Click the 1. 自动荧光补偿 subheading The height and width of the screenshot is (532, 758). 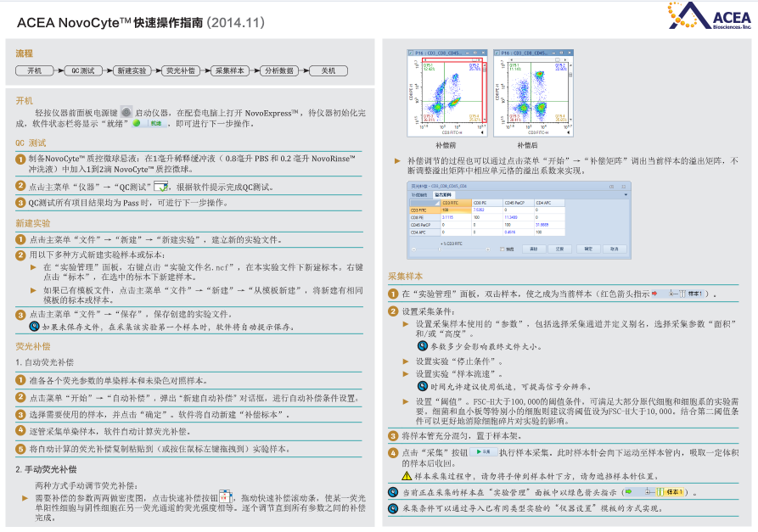click(x=44, y=362)
